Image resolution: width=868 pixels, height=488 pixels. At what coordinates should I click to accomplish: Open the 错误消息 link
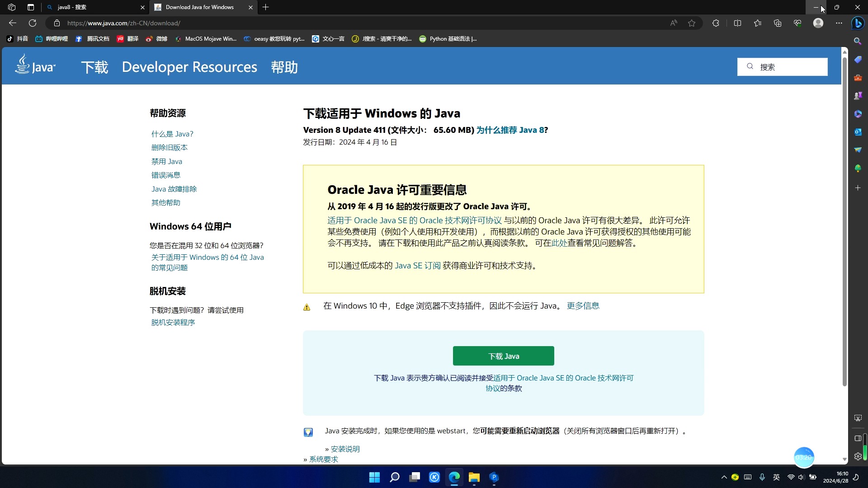point(165,175)
